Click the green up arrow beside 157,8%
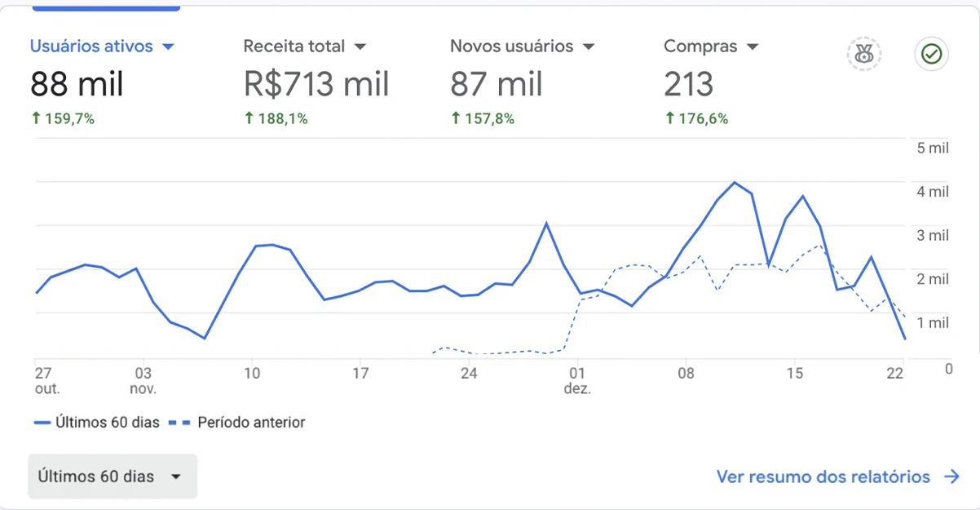The height and width of the screenshot is (510, 980). pos(455,119)
